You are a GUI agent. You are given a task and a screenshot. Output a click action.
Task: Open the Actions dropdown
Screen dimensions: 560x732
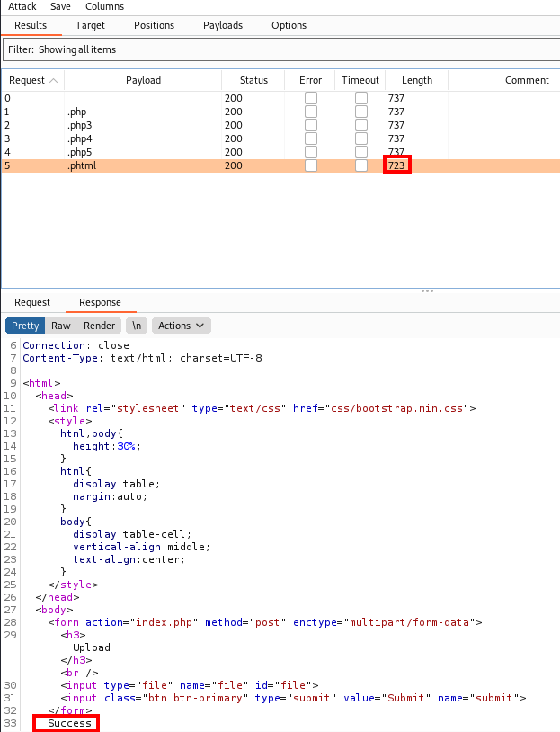point(181,326)
